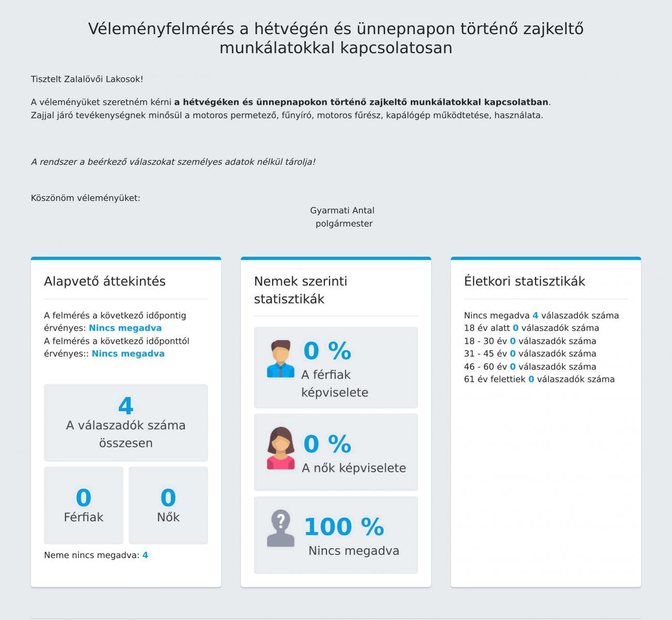Click the survey main title heading
The width and height of the screenshot is (672, 620).
pos(336,38)
